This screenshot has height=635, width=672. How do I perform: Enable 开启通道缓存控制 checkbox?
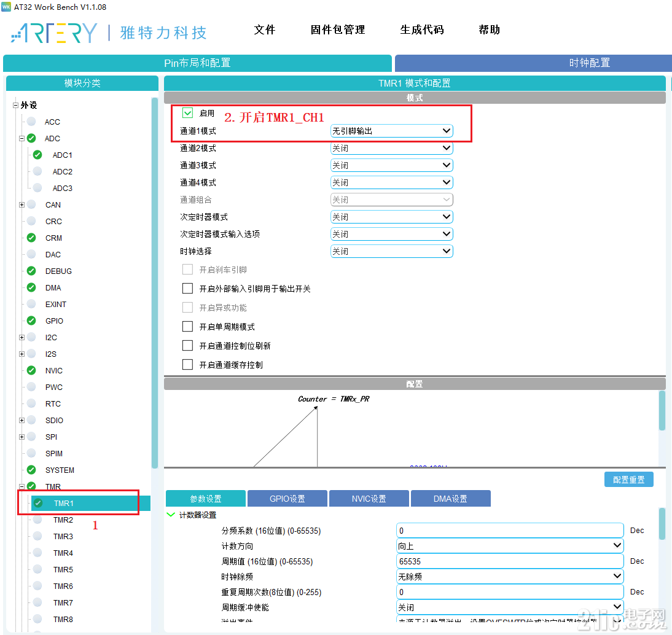(187, 365)
